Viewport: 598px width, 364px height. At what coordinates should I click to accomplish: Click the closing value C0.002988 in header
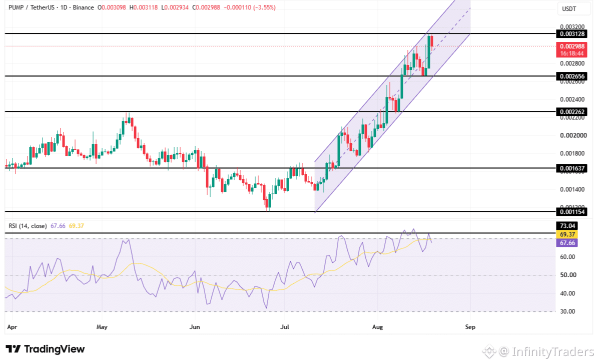coord(206,7)
